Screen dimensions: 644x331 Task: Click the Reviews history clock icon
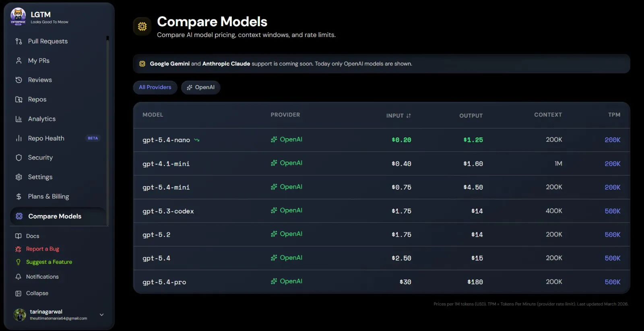[x=19, y=80]
